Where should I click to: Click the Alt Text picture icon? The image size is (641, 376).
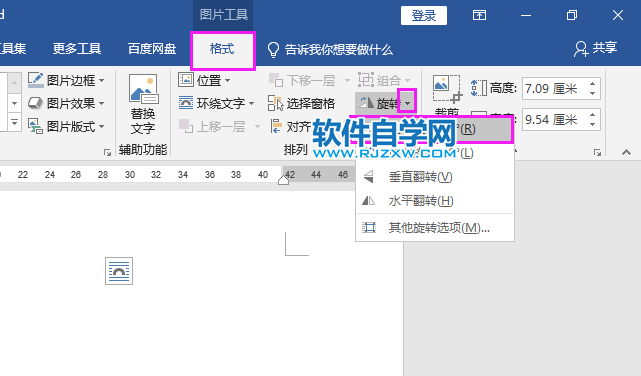pyautogui.click(x=143, y=89)
